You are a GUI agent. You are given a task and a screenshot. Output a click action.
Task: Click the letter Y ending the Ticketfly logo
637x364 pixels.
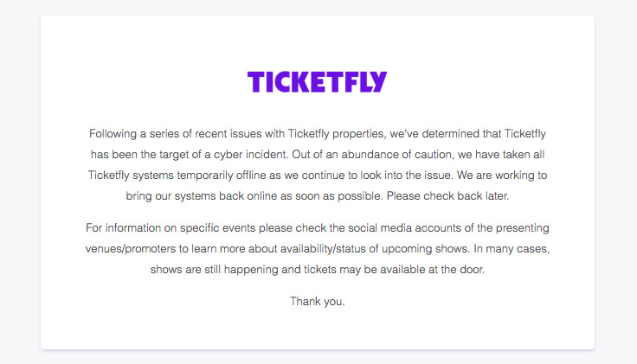tap(378, 82)
